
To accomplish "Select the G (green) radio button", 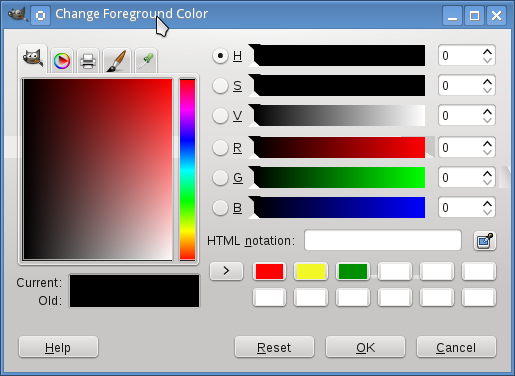I will click(220, 177).
